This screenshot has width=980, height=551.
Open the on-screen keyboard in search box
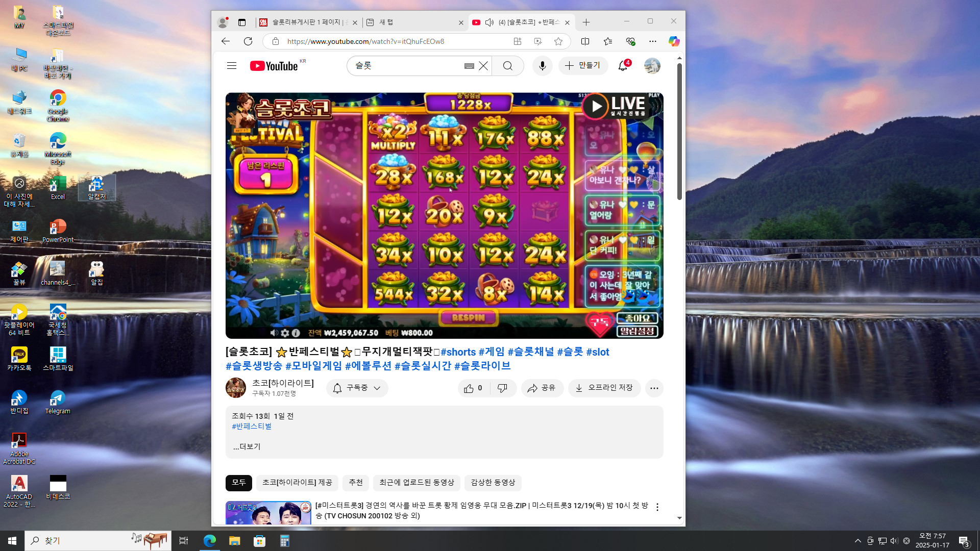pos(469,66)
